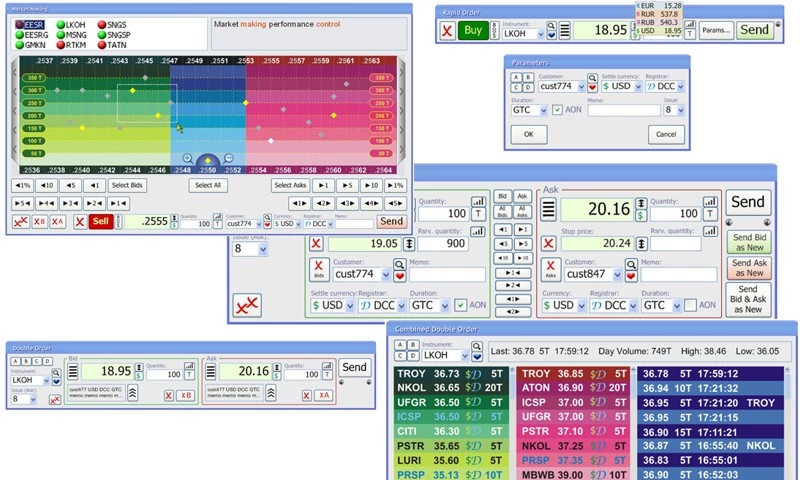
Task: Expand the Settle currency USD dropdown in Parameters
Action: [x=640, y=87]
